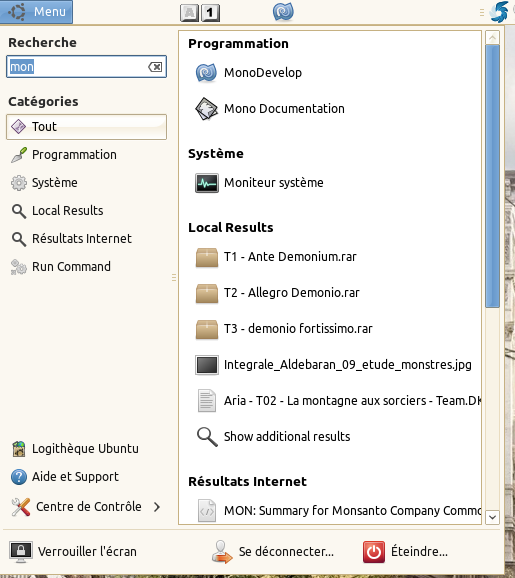This screenshot has width=515, height=578.
Task: Lock screen with Verrouiller l'écran
Action: 73,552
